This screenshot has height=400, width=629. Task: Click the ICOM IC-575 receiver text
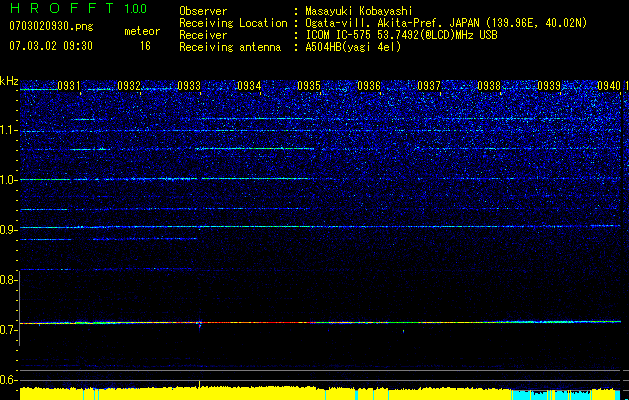tap(350, 35)
